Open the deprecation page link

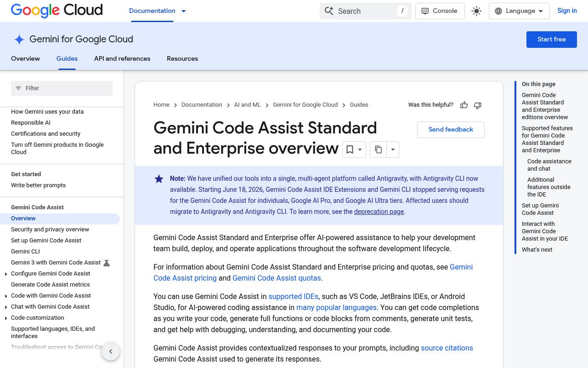coord(379,212)
